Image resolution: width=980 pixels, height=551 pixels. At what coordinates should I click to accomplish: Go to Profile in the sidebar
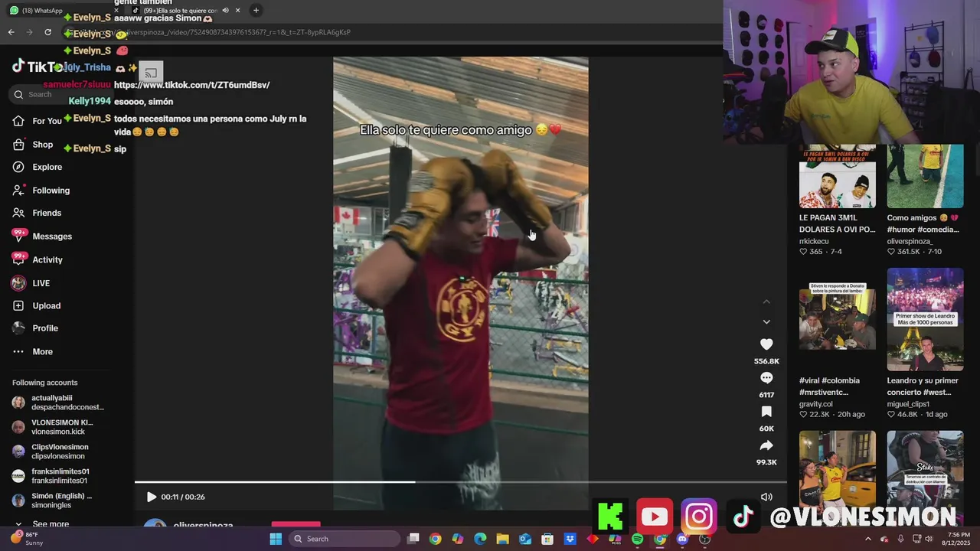pos(35,328)
